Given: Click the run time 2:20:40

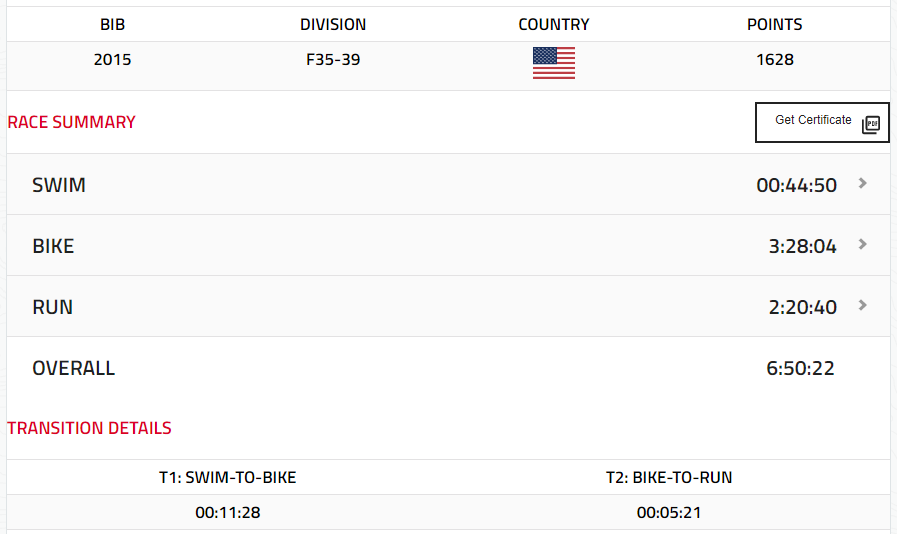Looking at the screenshot, I should [802, 307].
